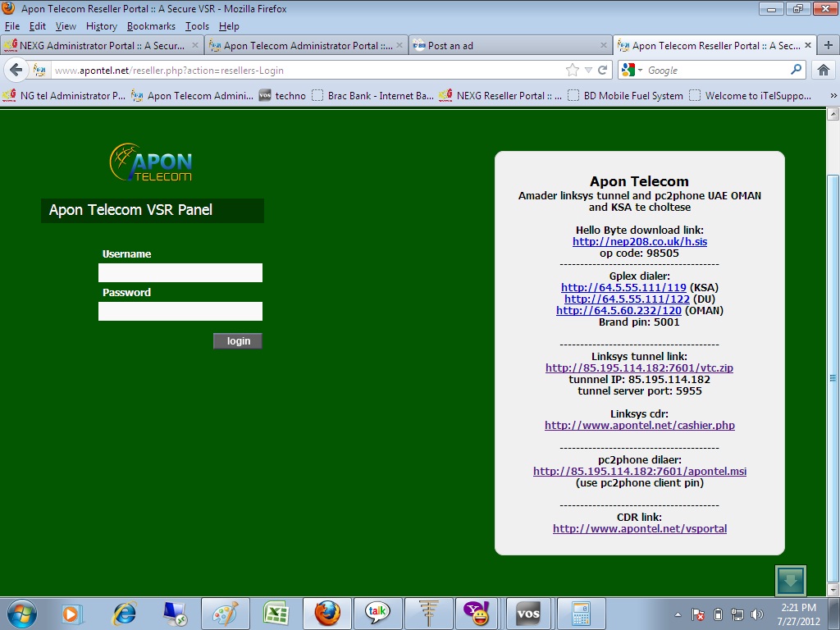Reload the page with the refresh icon
This screenshot has height=630, width=840.
[x=603, y=71]
